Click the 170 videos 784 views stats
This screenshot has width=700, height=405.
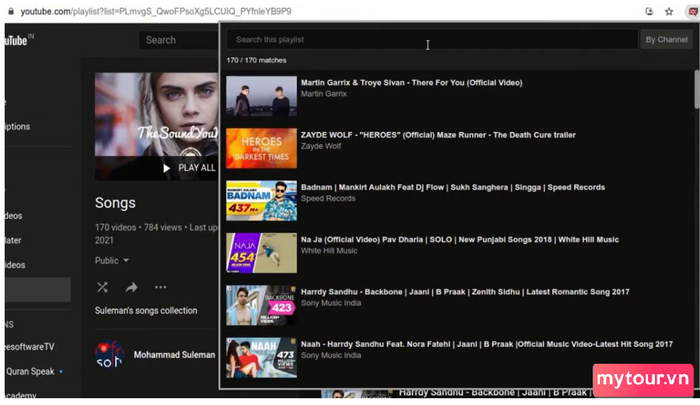point(156,233)
